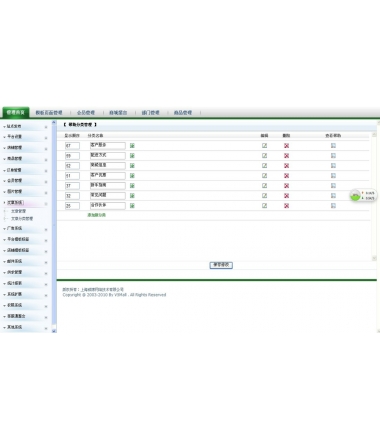Expand the 广告系统 sidebar section
This screenshot has height=441, width=380.
point(25,229)
